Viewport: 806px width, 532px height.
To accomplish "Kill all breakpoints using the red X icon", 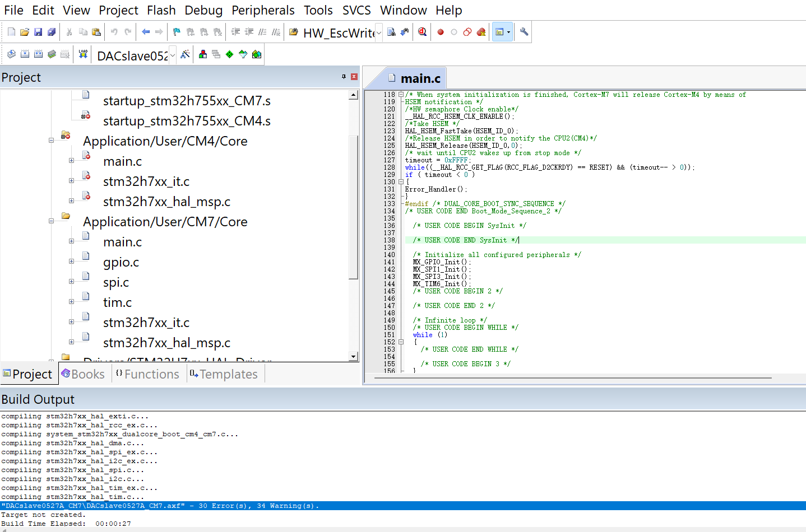I will pos(481,32).
